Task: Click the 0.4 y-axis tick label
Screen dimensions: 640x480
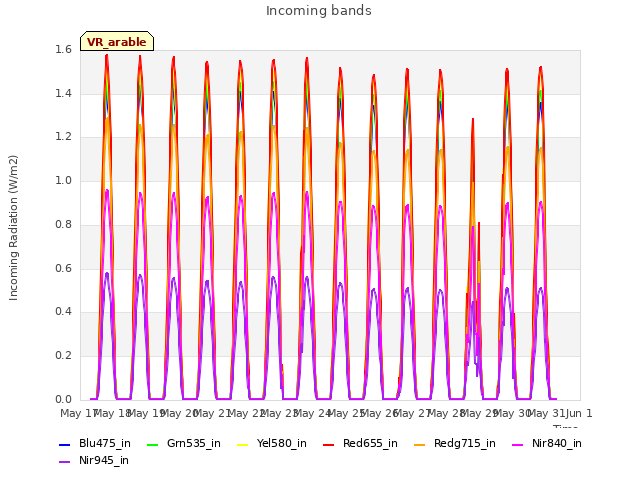Action: click(63, 311)
